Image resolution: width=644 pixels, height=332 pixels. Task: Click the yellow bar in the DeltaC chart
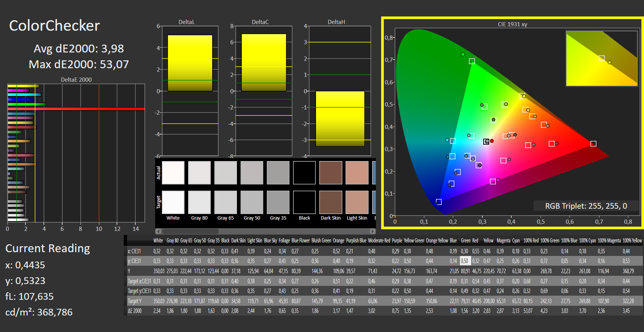(264, 63)
